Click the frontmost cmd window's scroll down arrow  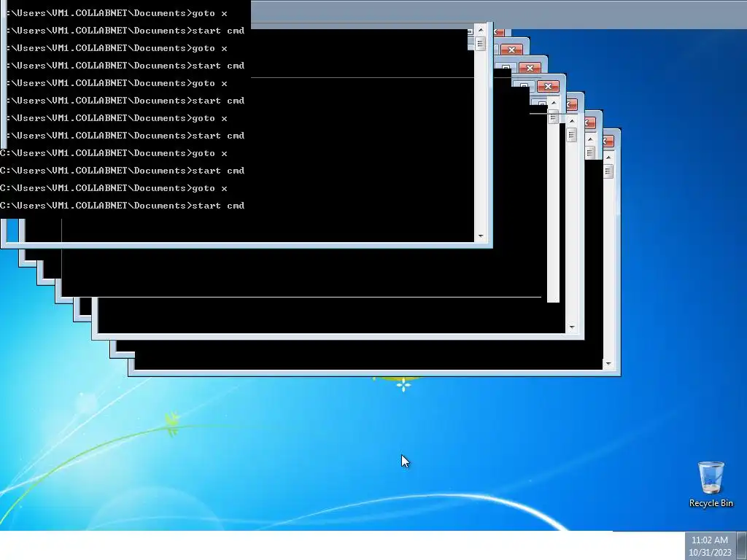[x=480, y=236]
